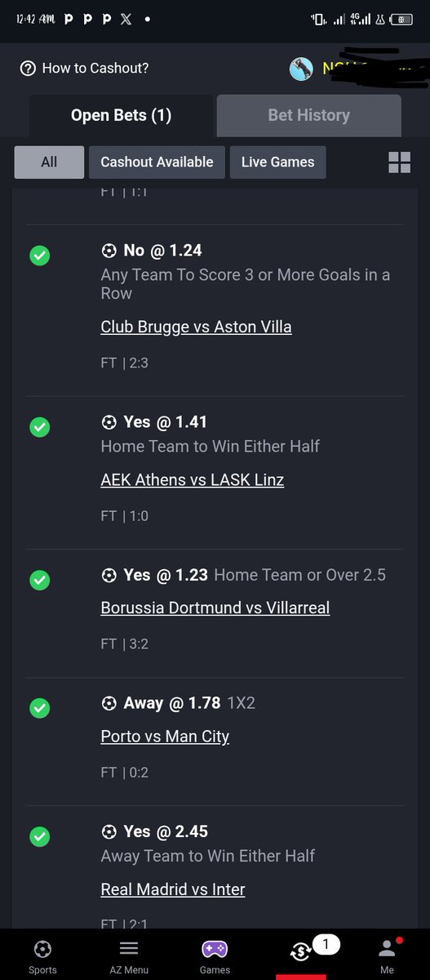Screen dimensions: 430x980
Task: Tap green check for Club Brugge bet
Action: 39,256
